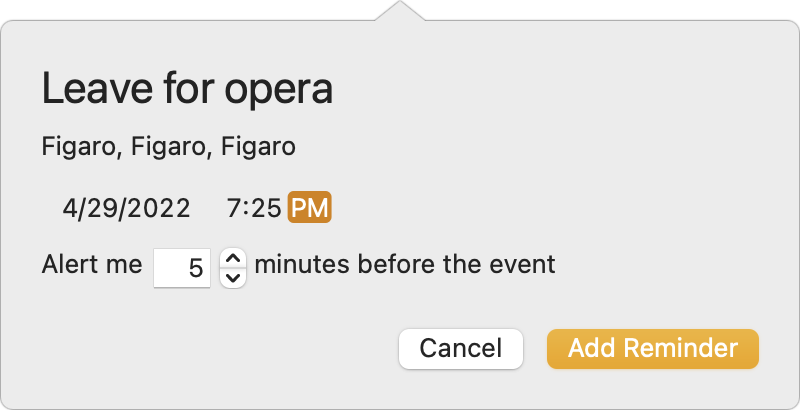Click the Alert me label
Screen dimensions: 800x410
click(92, 265)
